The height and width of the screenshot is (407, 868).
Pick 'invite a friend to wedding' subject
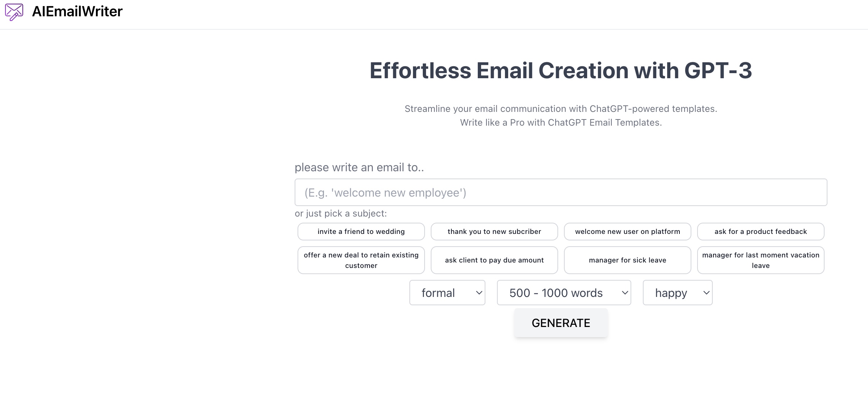361,231
